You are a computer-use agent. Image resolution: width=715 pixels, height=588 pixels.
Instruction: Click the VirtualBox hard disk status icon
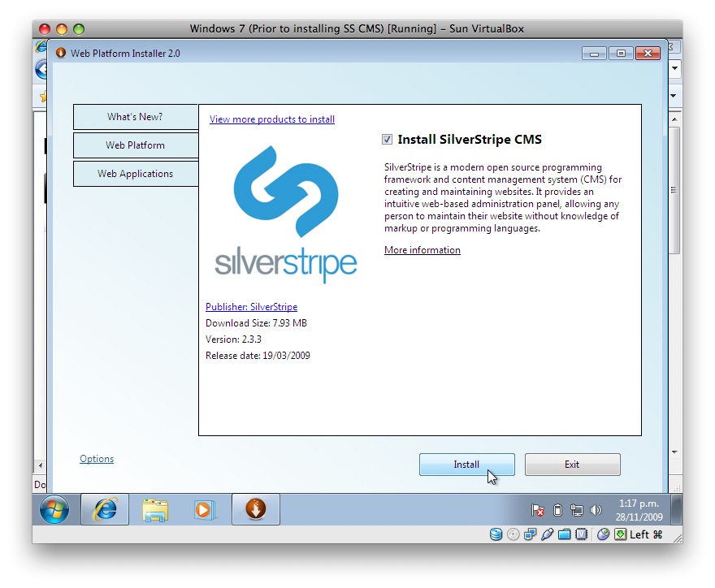(x=496, y=534)
